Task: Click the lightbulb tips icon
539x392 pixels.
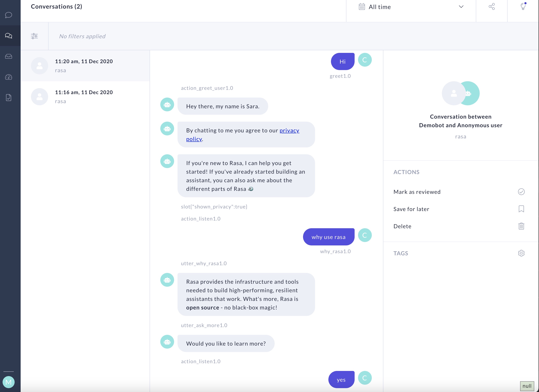Action: click(x=523, y=6)
